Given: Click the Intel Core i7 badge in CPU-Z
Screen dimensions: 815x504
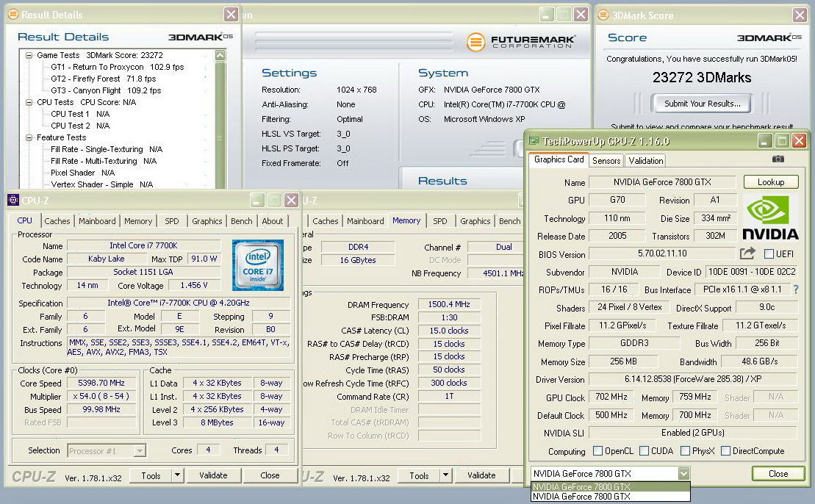Looking at the screenshot, I should [258, 264].
